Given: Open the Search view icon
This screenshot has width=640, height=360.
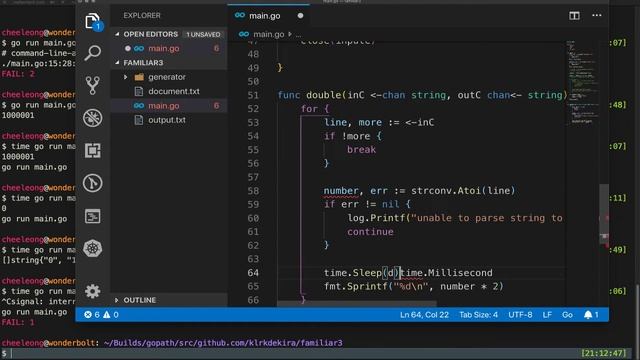Looking at the screenshot, I should click(x=93, y=53).
